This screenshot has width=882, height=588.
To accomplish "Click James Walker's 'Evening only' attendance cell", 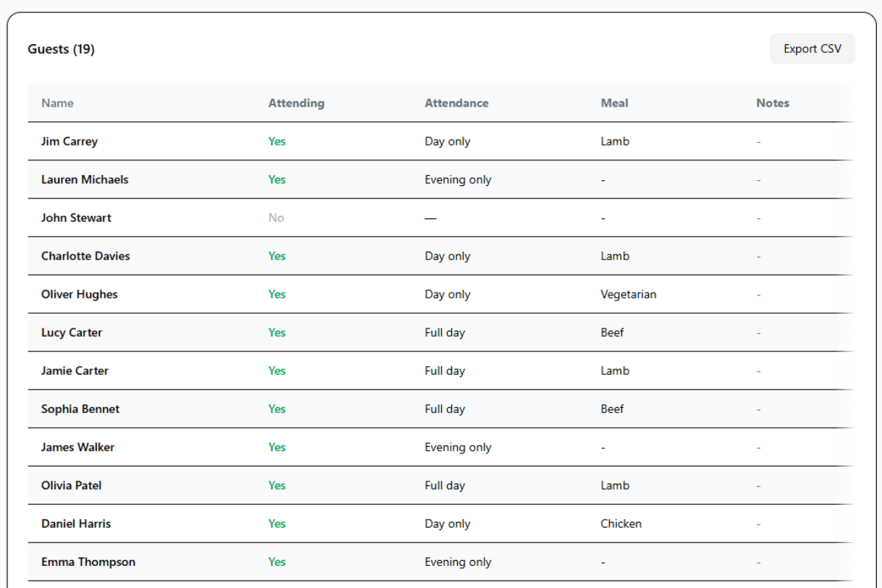I will point(458,447).
